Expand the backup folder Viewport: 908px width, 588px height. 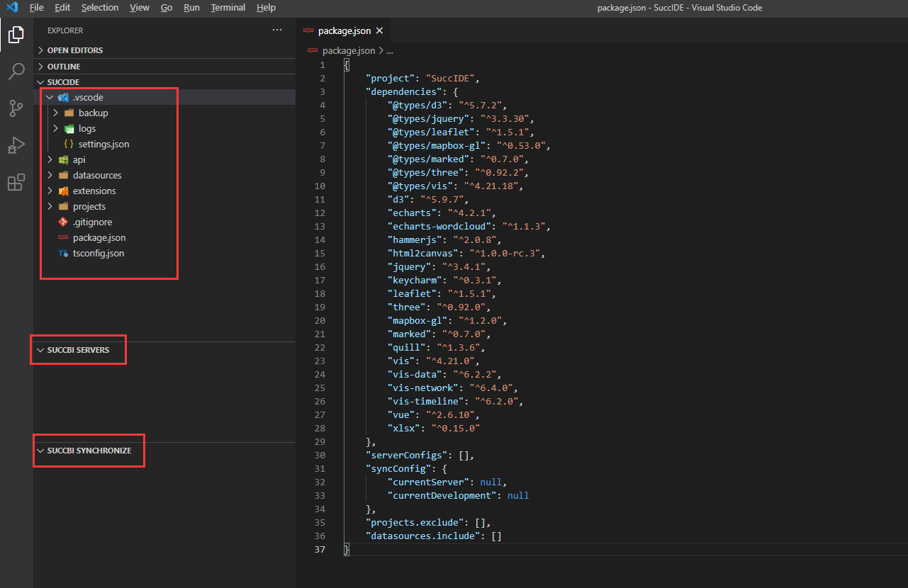coord(93,113)
